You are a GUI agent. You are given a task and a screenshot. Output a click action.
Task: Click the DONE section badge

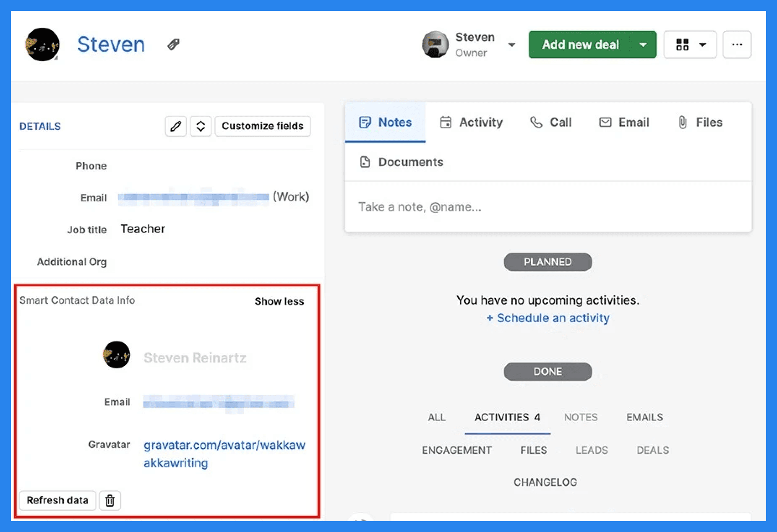pos(548,372)
